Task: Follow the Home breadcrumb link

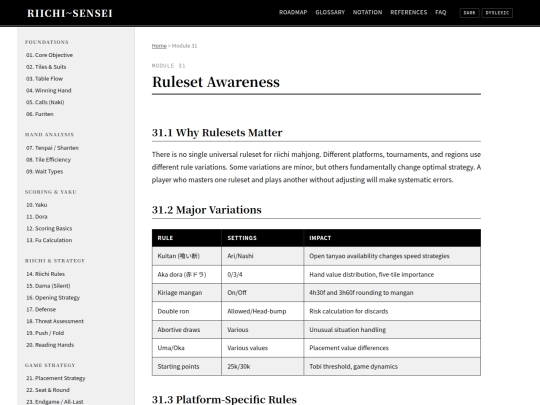Action: pyautogui.click(x=159, y=46)
